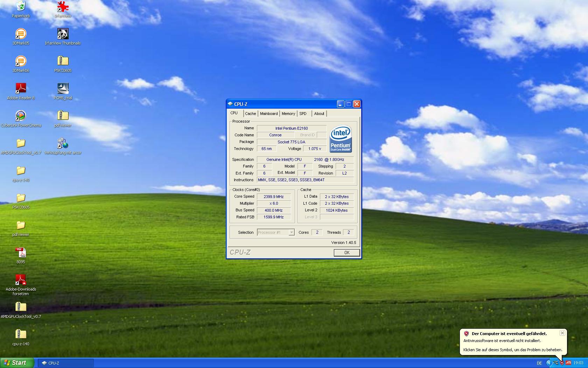Select the CyberLink PowerCinema shortcut
The image size is (588, 368).
21,118
